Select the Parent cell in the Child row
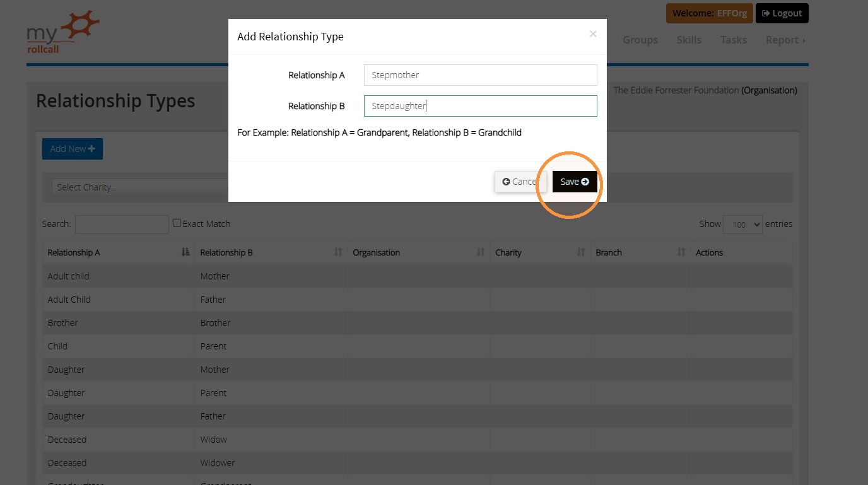 pyautogui.click(x=271, y=346)
